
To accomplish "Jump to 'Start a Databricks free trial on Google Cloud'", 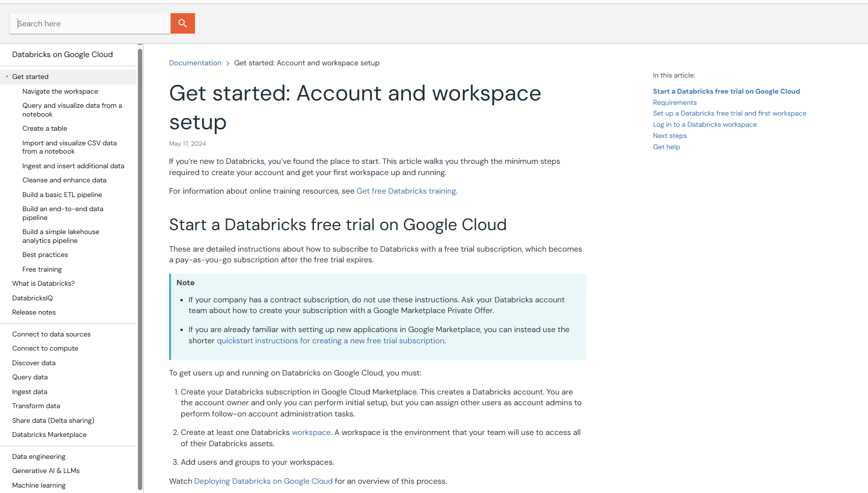I will click(726, 92).
